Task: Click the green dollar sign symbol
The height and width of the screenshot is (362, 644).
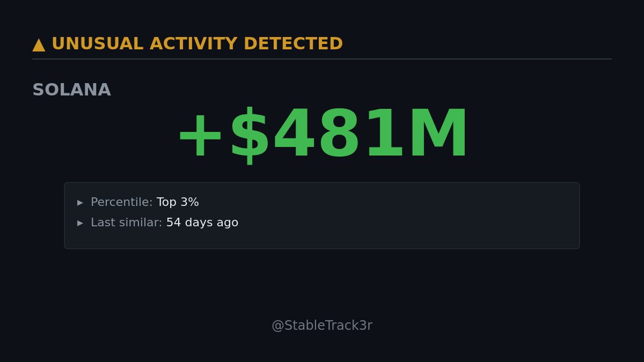Action: (x=250, y=135)
